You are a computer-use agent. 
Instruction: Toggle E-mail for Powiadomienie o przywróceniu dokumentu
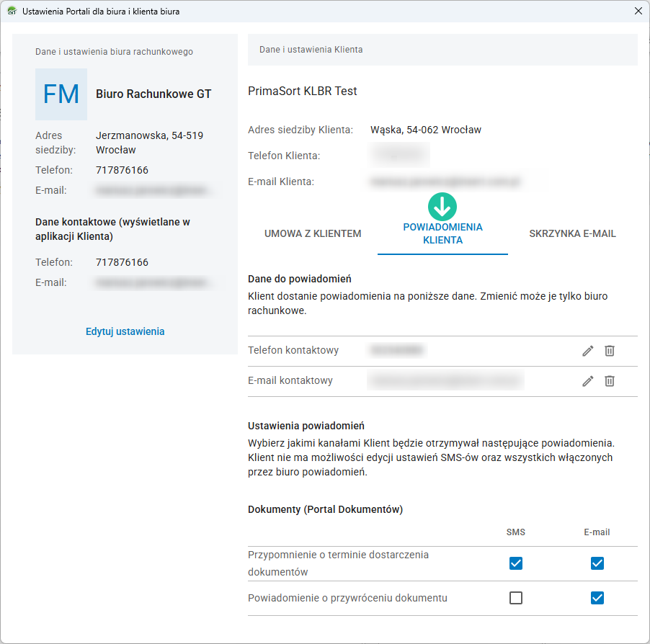pos(597,598)
